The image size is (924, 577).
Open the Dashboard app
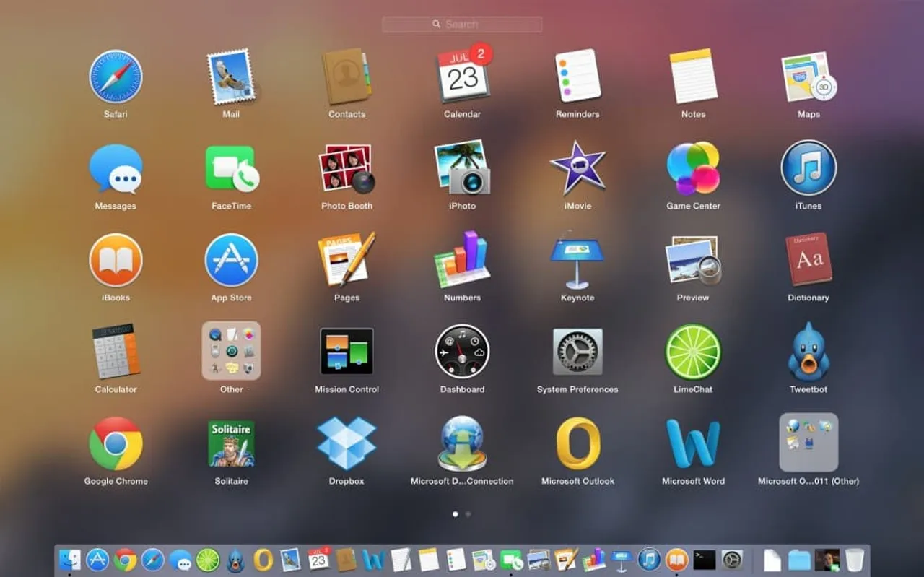462,351
